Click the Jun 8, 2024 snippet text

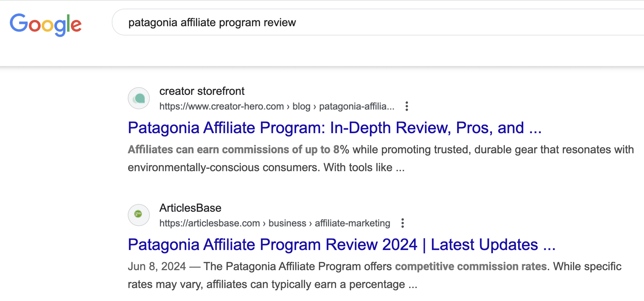[x=375, y=275]
